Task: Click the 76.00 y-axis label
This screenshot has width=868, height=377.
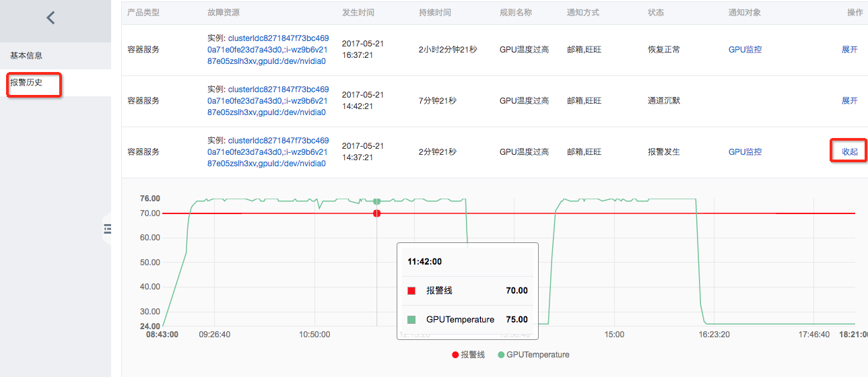Action: coord(150,199)
